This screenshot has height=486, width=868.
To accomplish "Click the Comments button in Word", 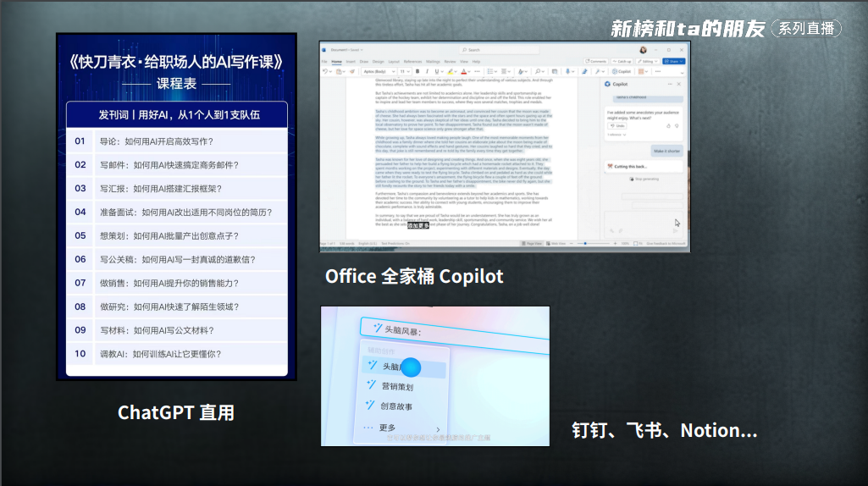I will [x=595, y=62].
